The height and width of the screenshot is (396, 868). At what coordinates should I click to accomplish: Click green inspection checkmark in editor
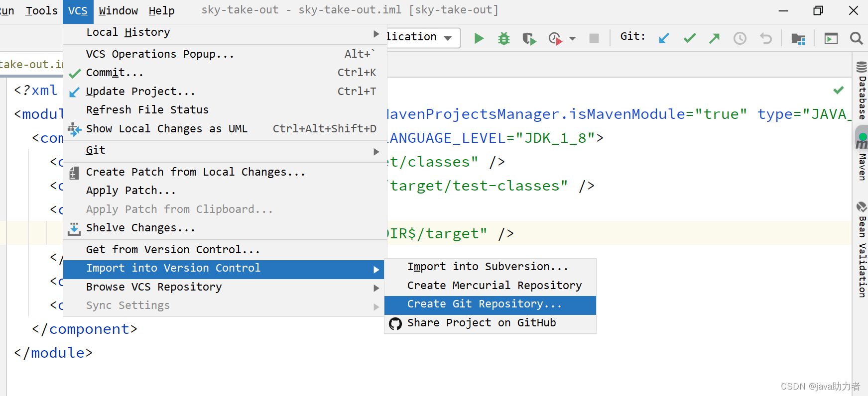coord(839,90)
